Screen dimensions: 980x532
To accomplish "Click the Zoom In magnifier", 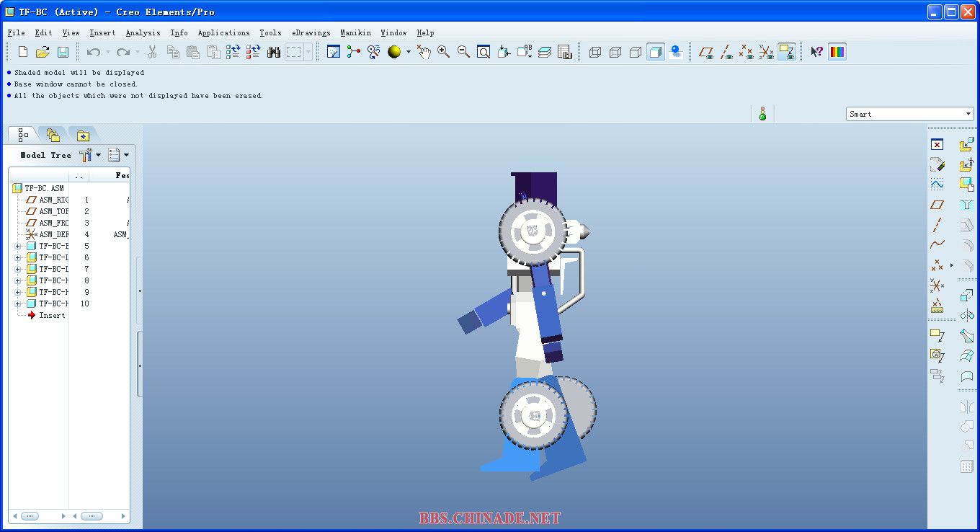I will [x=444, y=52].
